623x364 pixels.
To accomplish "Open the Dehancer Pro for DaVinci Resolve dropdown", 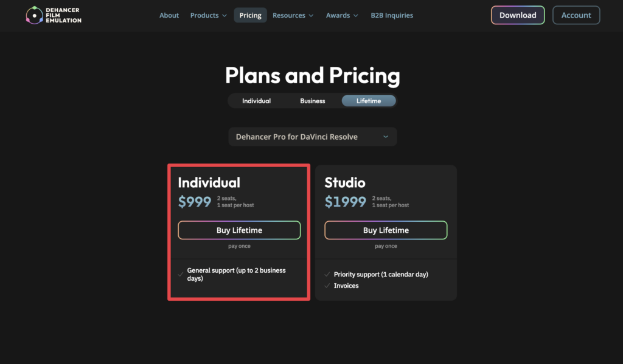I will pyautogui.click(x=312, y=137).
